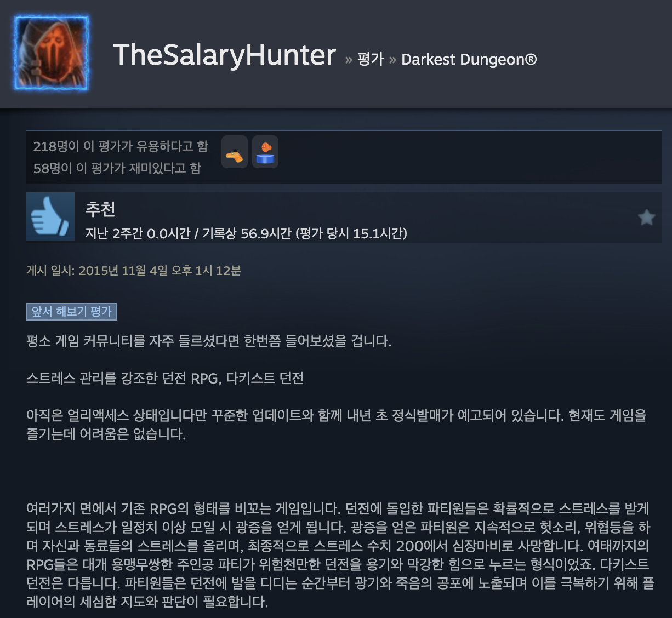Screen dimensions: 672x618
Task: Click the gray star icon in the review header
Action: pyautogui.click(x=647, y=218)
